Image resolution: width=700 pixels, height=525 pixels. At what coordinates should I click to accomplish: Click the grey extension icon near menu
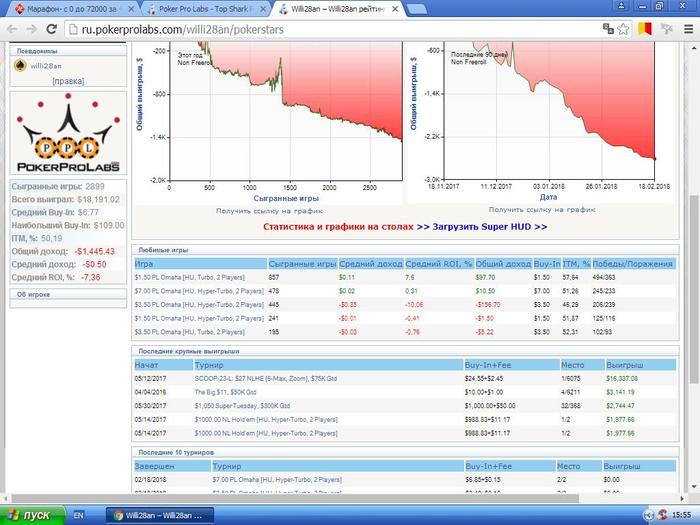667,29
